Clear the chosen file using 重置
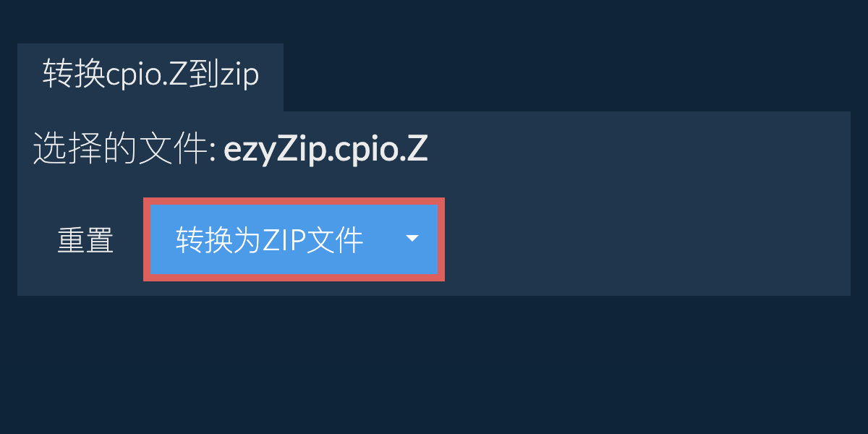Image resolution: width=868 pixels, height=434 pixels. 86,240
